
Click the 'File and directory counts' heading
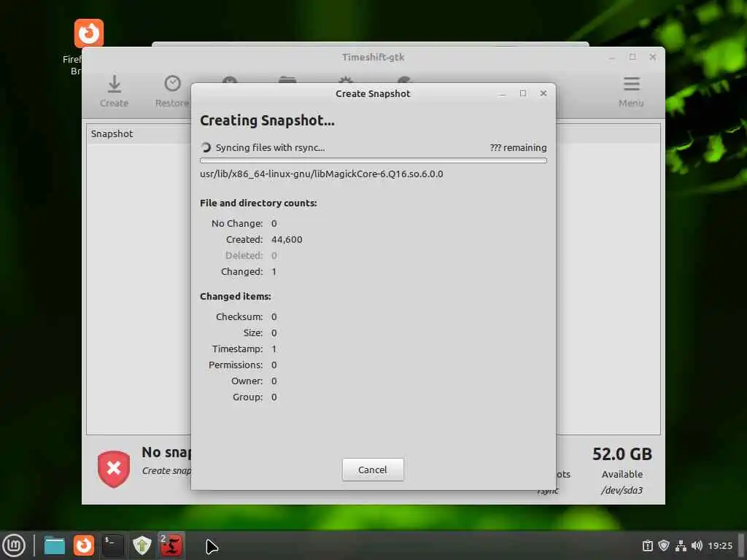[258, 203]
